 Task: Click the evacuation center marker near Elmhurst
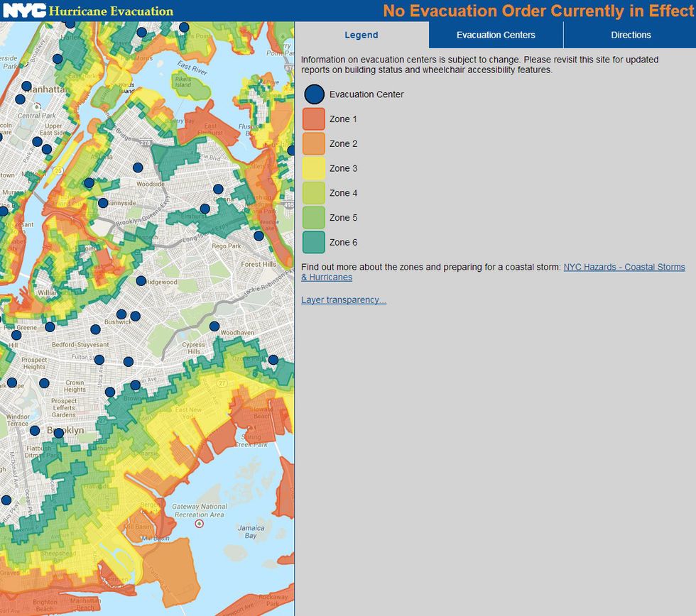pyautogui.click(x=205, y=209)
